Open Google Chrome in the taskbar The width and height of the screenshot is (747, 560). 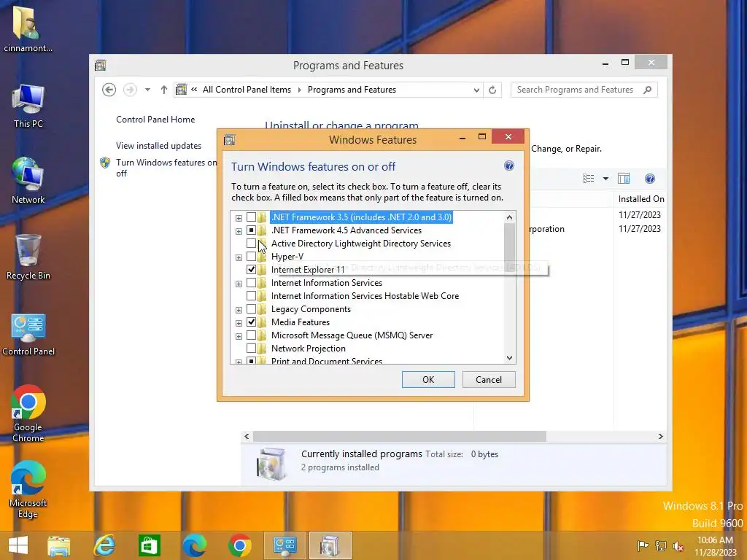click(x=239, y=545)
